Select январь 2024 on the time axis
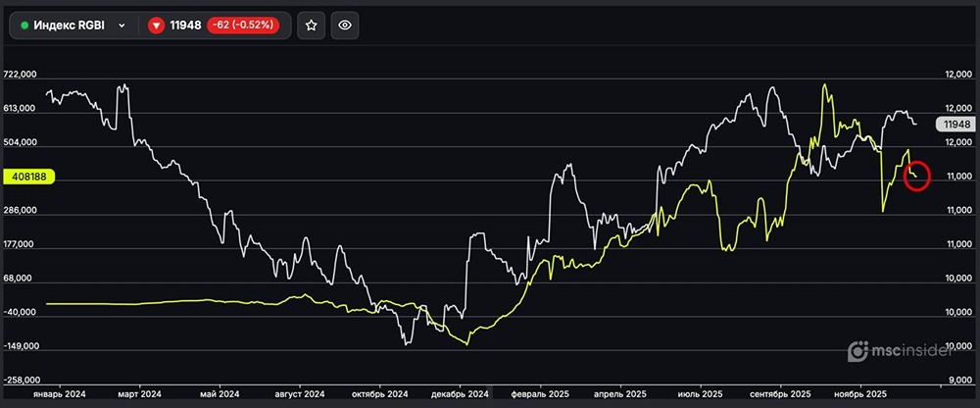Image resolution: width=980 pixels, height=408 pixels. click(62, 393)
